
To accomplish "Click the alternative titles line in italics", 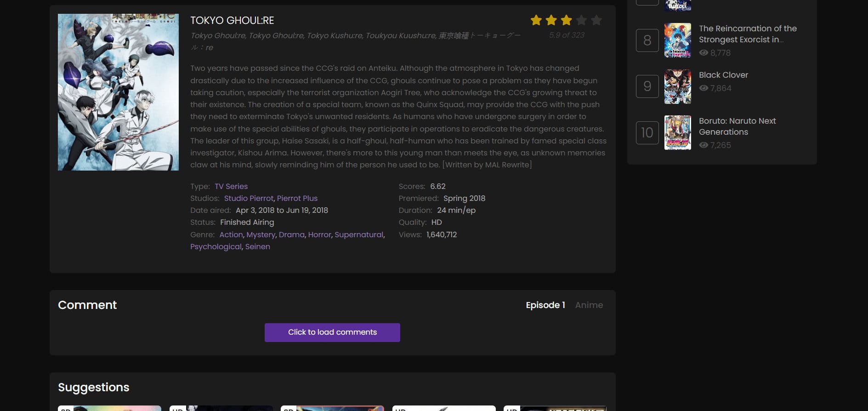I will [x=356, y=41].
